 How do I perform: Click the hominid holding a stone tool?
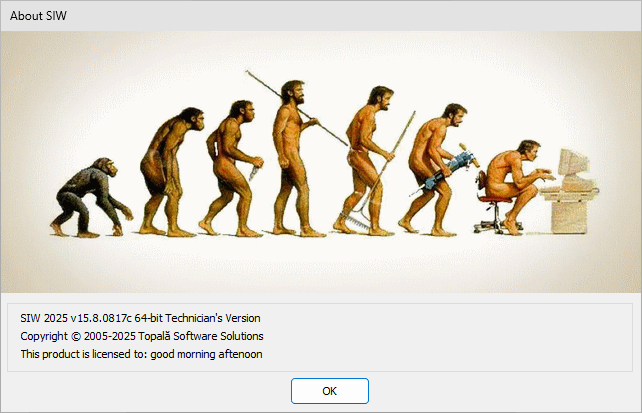(231, 168)
